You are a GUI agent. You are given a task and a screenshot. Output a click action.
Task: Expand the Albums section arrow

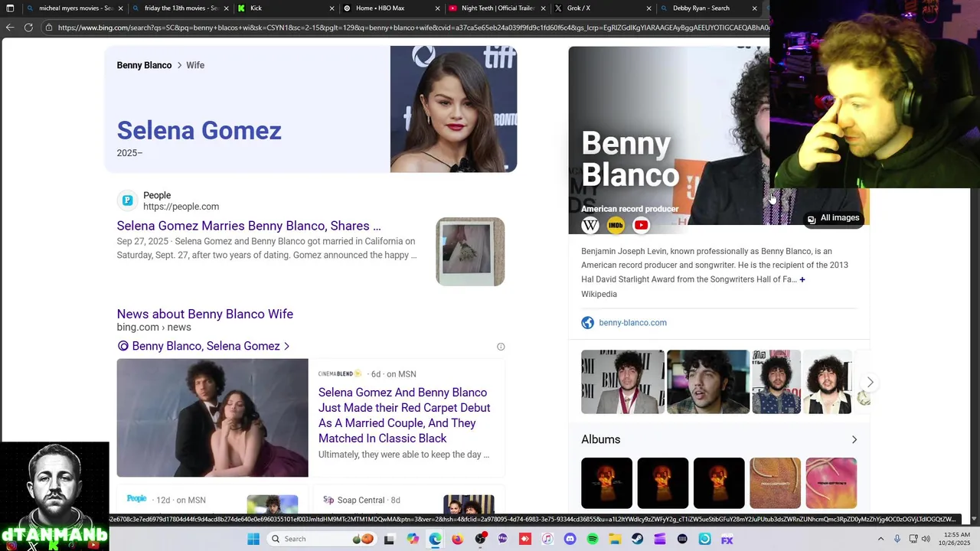click(x=854, y=439)
